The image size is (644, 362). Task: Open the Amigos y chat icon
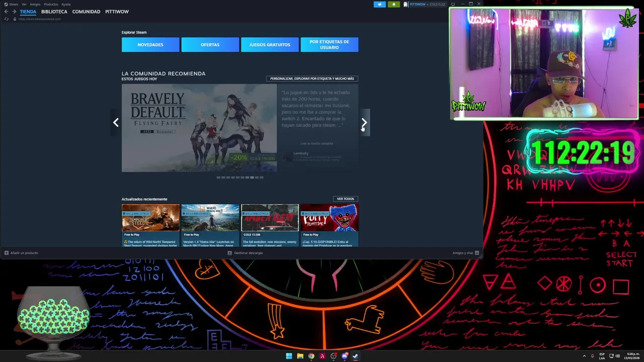(x=476, y=253)
